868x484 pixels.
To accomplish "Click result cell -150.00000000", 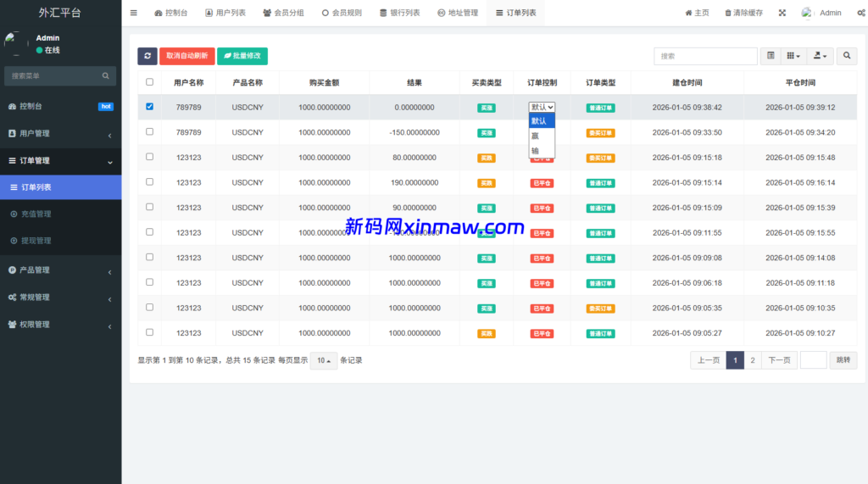I will pos(415,132).
